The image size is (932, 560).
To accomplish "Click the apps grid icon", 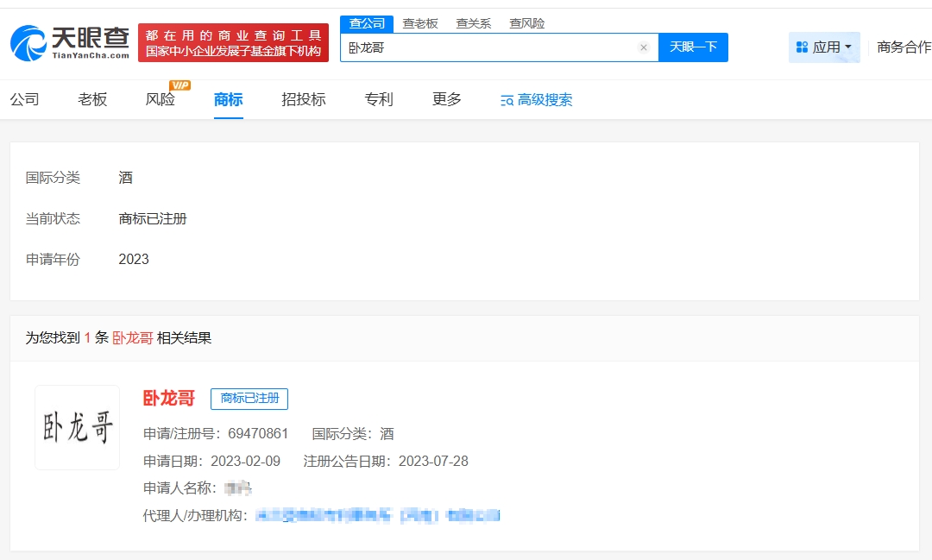I will pos(802,47).
